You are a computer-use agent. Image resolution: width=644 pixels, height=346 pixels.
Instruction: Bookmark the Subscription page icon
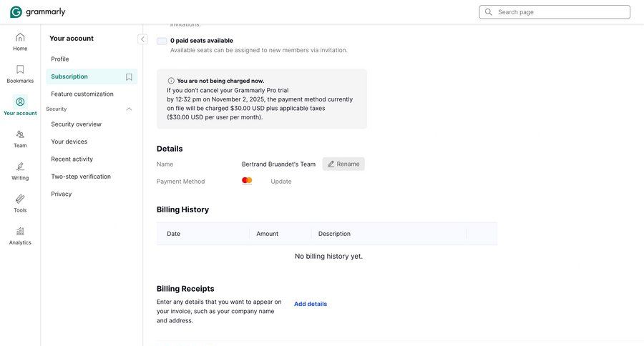pos(129,76)
